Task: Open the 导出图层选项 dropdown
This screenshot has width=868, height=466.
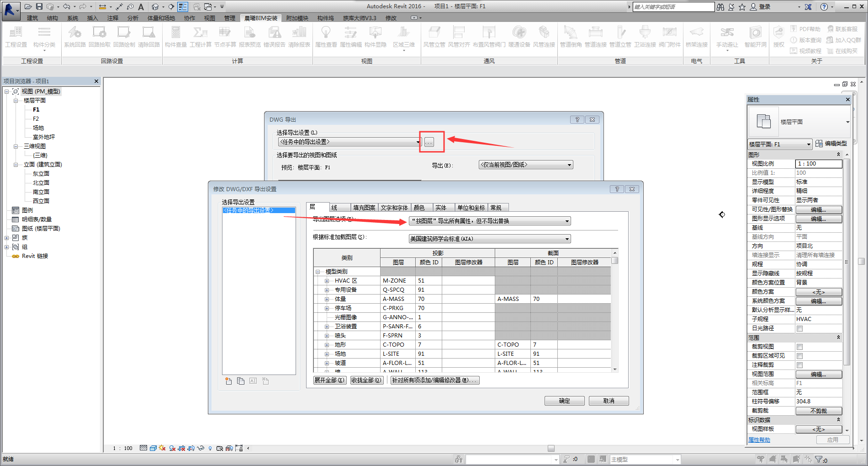Action: (490, 221)
